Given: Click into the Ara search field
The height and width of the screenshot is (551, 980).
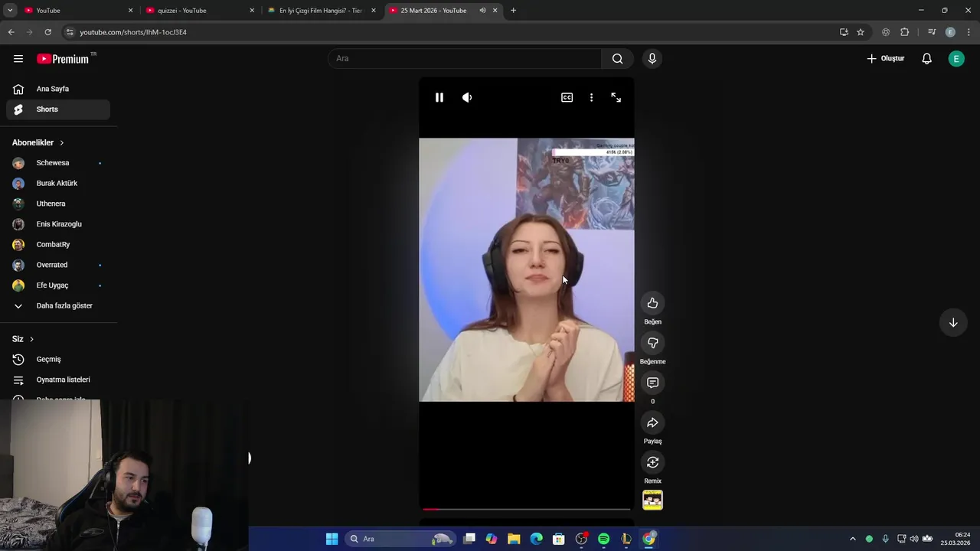Looking at the screenshot, I should pyautogui.click(x=465, y=59).
